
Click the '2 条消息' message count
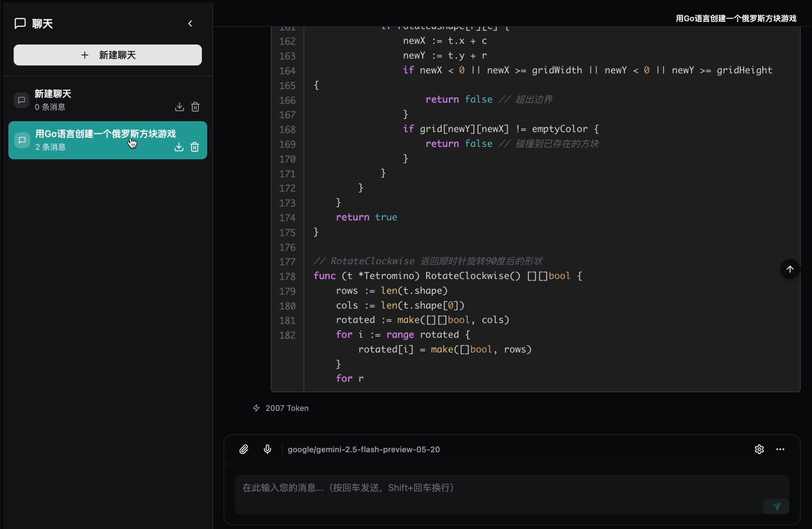pos(50,147)
